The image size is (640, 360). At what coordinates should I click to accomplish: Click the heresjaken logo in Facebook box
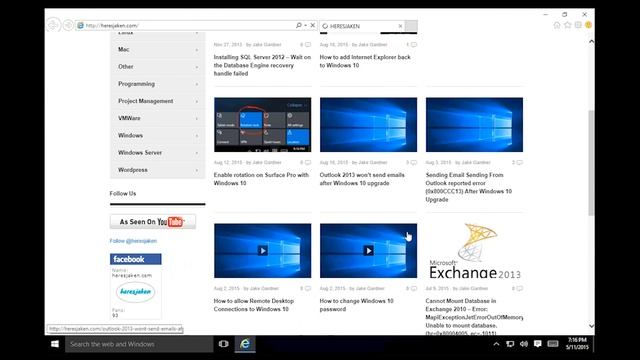pos(136,292)
